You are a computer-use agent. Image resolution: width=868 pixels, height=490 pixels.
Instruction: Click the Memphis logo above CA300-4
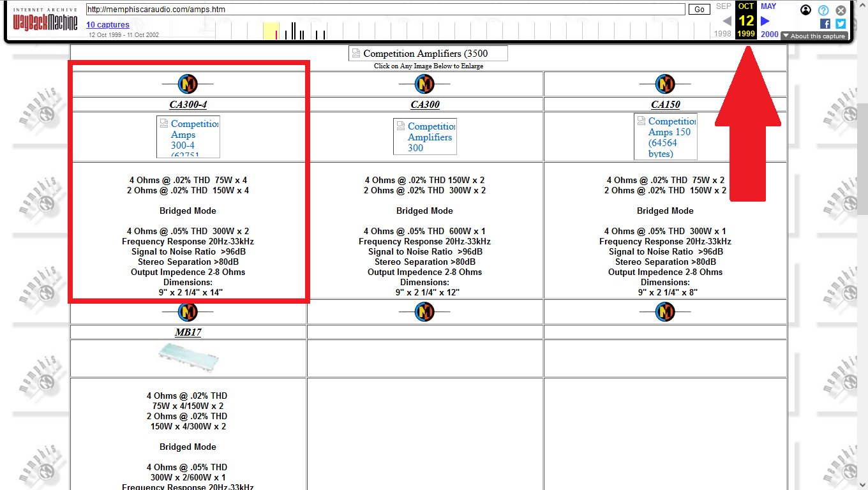click(x=188, y=84)
